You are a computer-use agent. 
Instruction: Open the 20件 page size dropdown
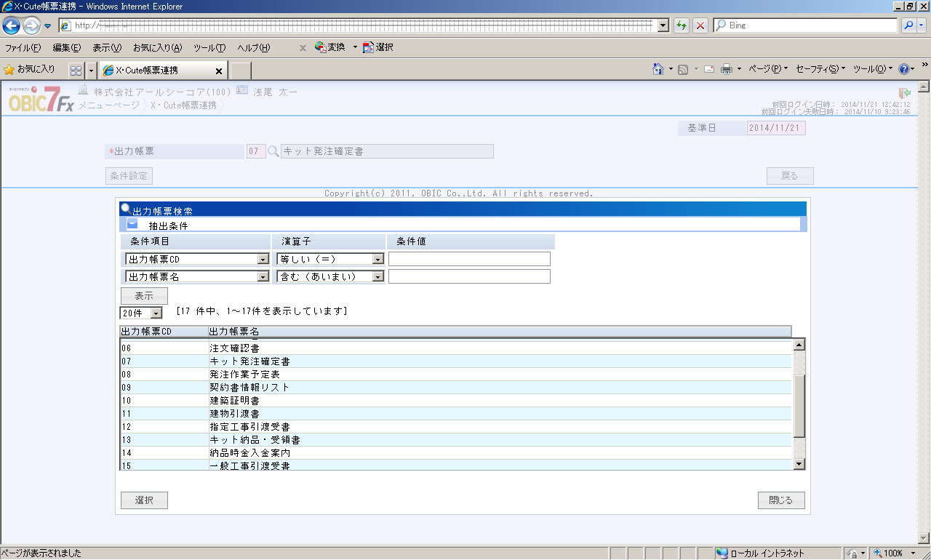coord(157,313)
